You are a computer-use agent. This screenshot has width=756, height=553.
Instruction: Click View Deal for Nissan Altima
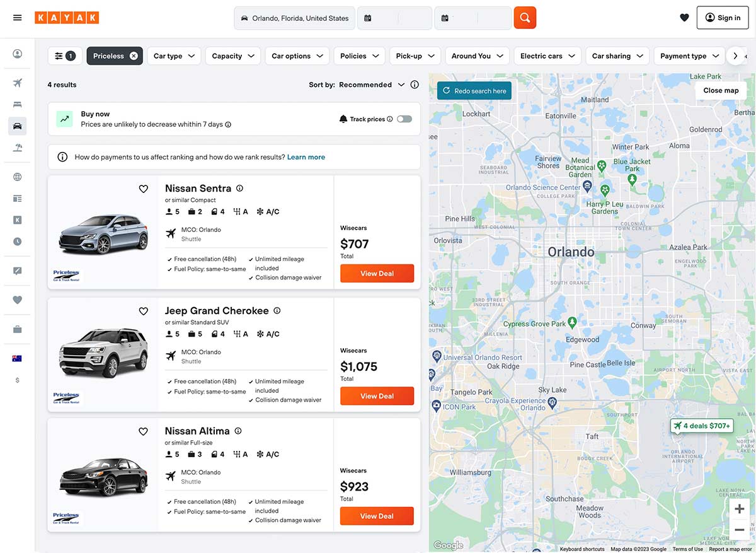click(377, 516)
